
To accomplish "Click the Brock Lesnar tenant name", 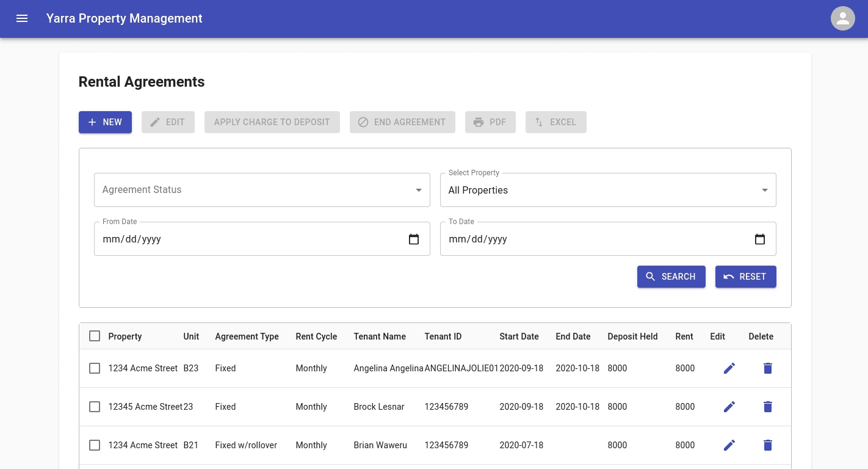I will pos(379,407).
